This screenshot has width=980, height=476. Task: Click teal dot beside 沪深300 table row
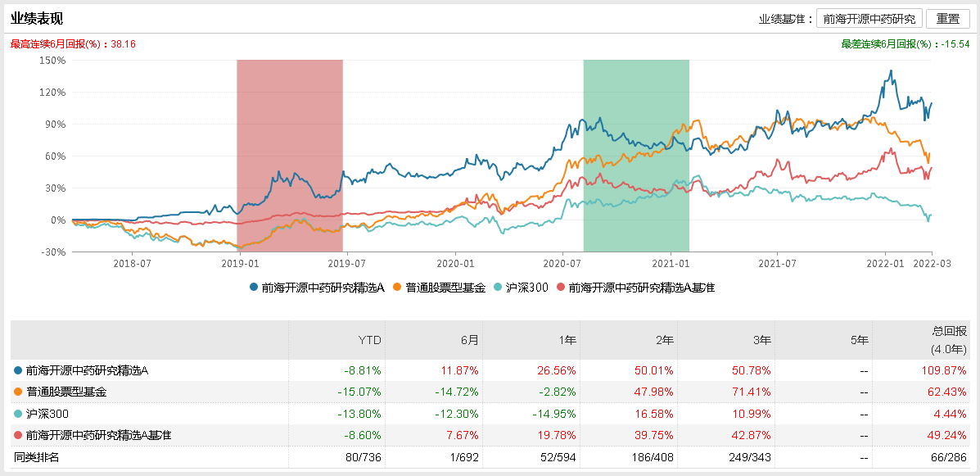pyautogui.click(x=18, y=413)
